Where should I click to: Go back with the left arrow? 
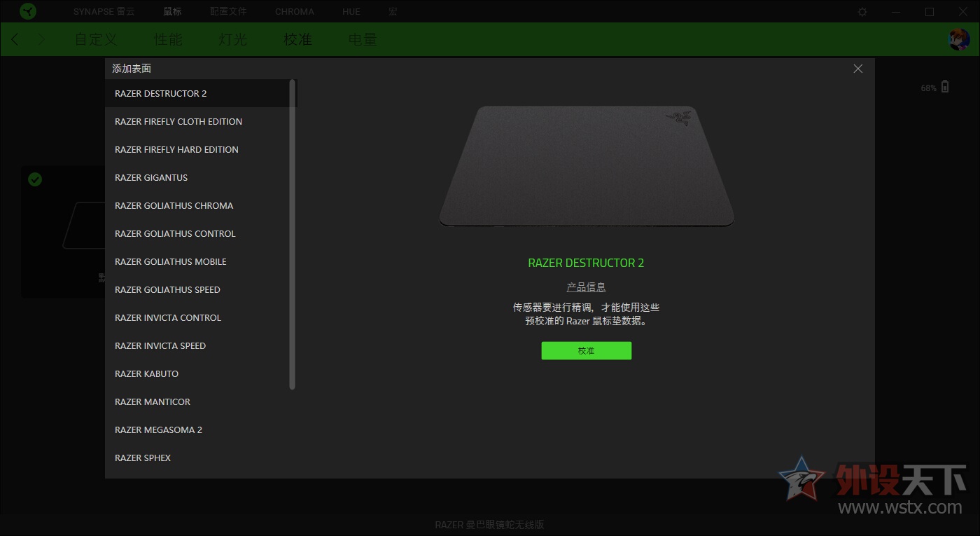click(15, 39)
